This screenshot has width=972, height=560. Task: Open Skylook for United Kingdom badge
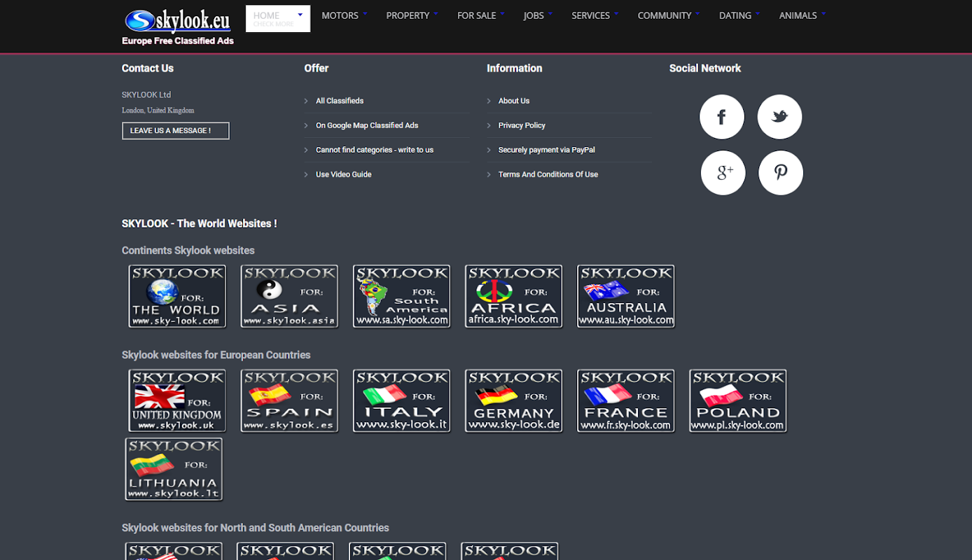177,401
